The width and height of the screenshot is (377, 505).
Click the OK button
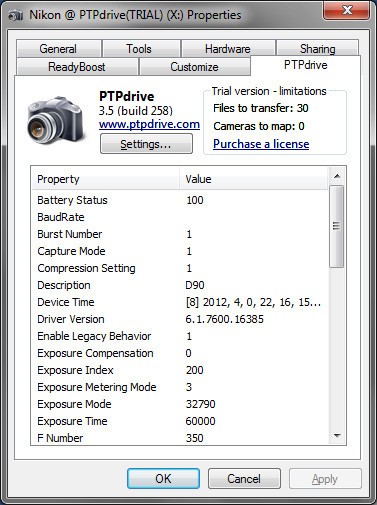coord(163,479)
